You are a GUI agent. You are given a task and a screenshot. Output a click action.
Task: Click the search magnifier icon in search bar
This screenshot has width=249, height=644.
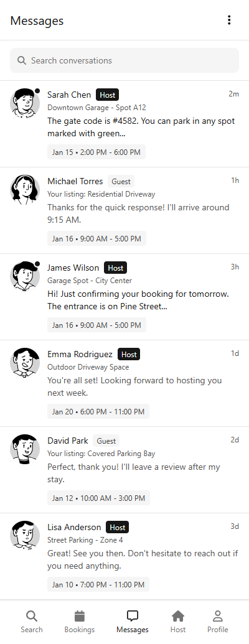click(x=22, y=60)
